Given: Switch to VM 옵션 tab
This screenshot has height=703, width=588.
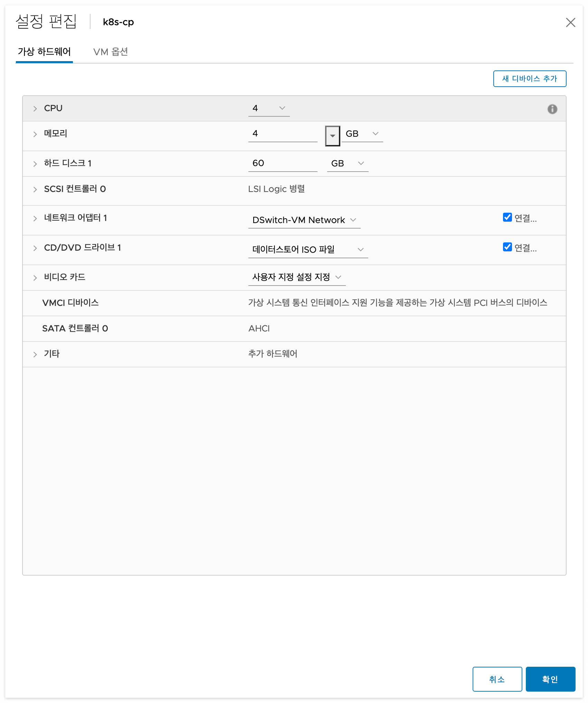Looking at the screenshot, I should [x=111, y=52].
